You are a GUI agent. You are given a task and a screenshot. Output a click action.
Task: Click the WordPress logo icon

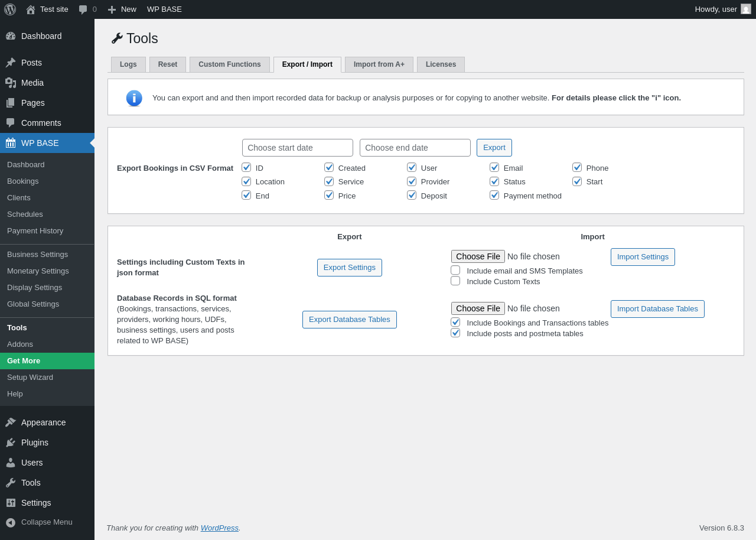(10, 9)
